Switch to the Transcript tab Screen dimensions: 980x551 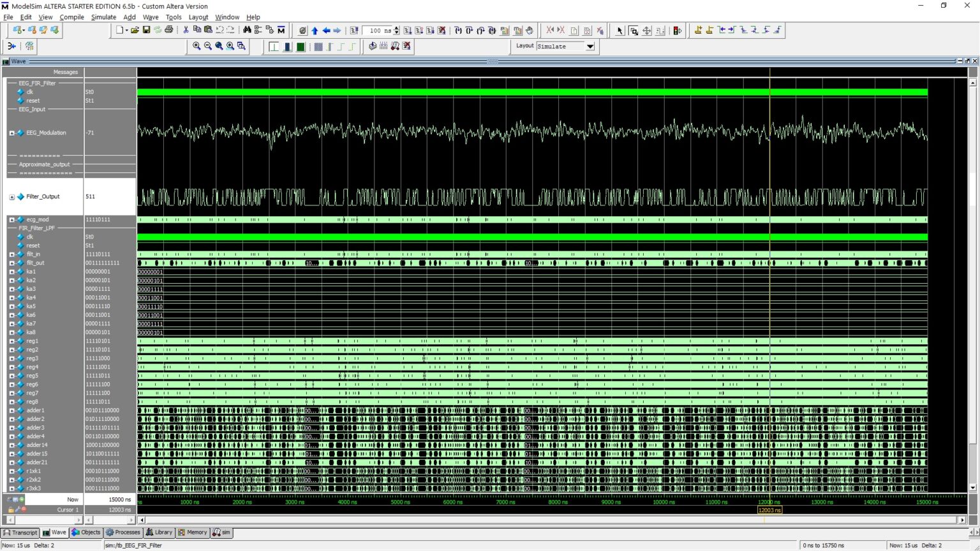coord(20,533)
